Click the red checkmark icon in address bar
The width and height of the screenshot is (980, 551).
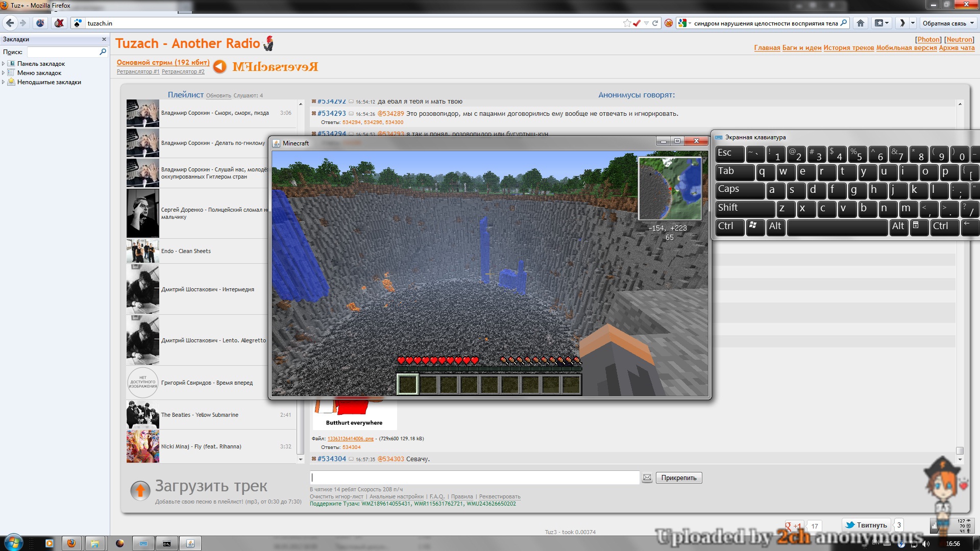coord(636,23)
